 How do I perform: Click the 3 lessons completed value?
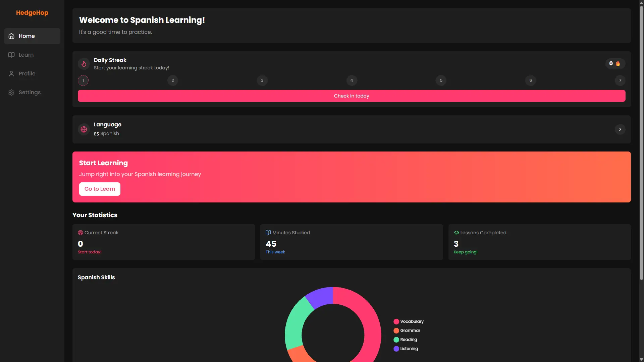[x=456, y=244]
